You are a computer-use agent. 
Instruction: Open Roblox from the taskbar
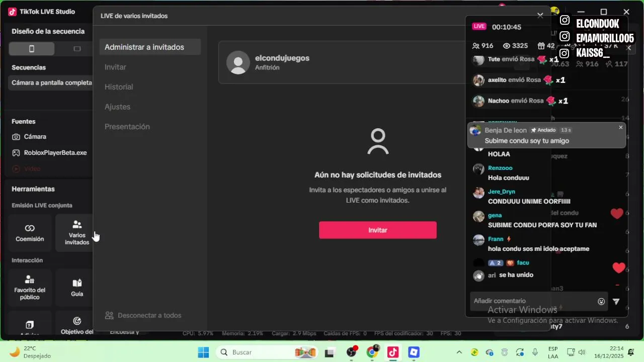pos(414,352)
